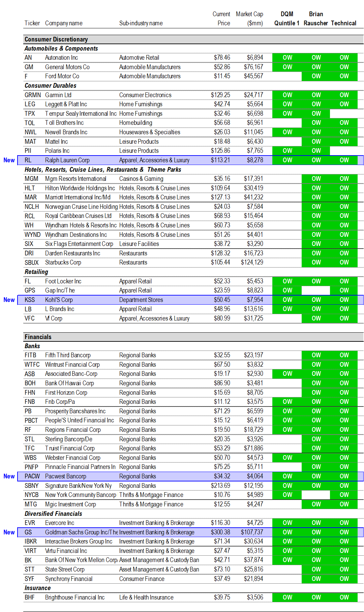Select the "Ralph Lauren Corp" company name

[x=67, y=160]
